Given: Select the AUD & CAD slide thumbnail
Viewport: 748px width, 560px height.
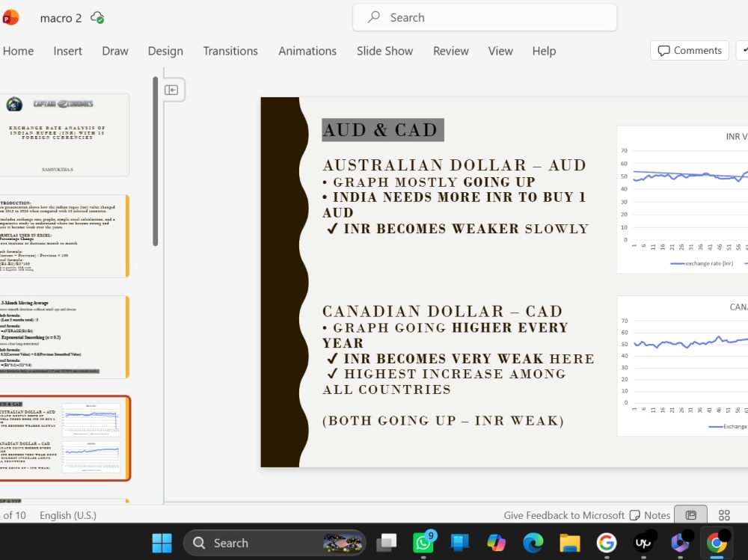Looking at the screenshot, I should click(64, 438).
